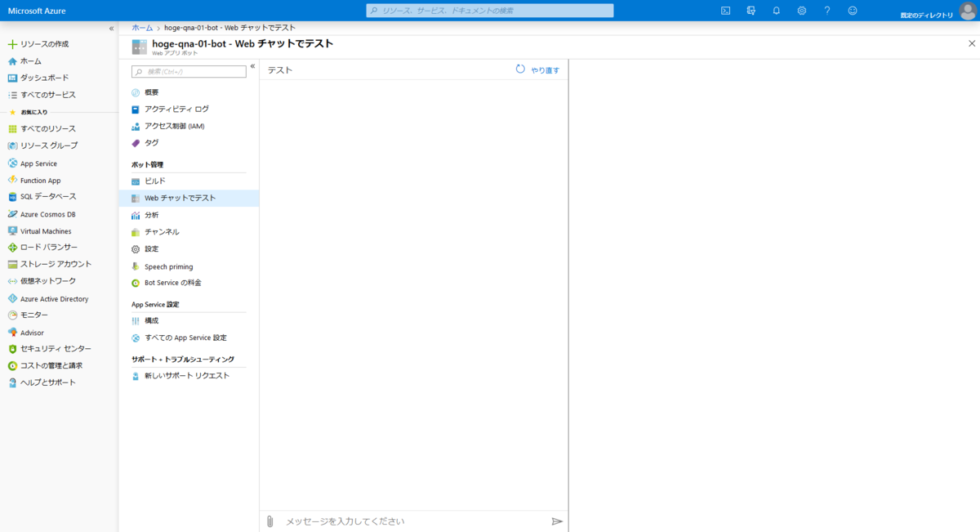Open the account avatar menu

(x=967, y=11)
